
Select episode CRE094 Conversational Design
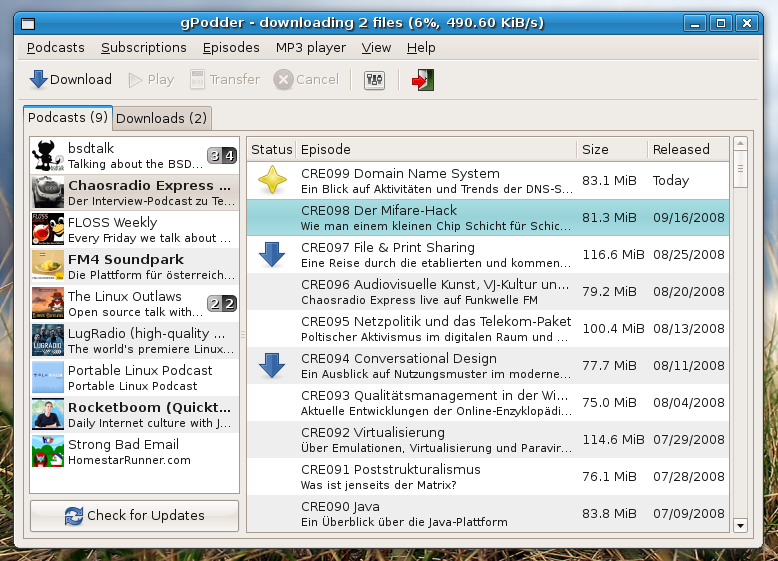pyautogui.click(x=488, y=365)
